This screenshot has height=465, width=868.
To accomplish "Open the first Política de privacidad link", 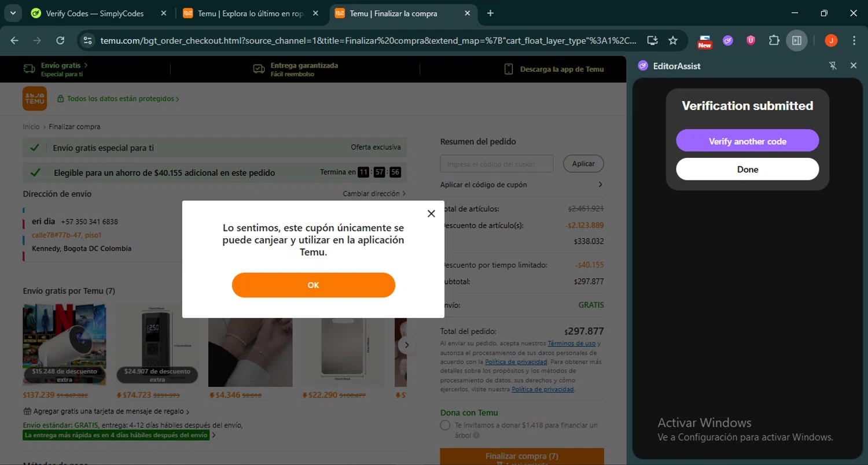I will coord(516,361).
